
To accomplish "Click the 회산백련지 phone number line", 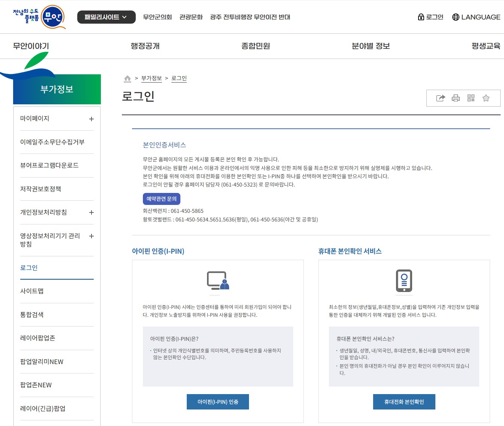I will point(173,211).
